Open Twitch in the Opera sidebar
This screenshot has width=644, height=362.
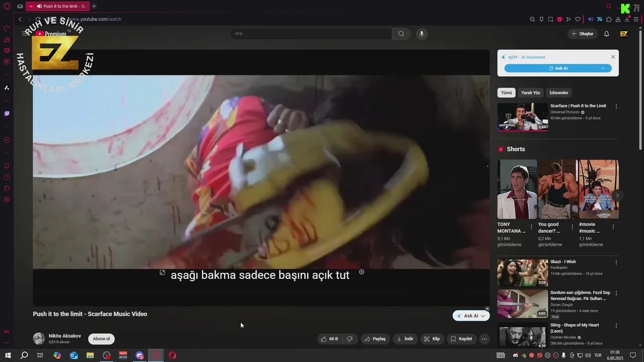click(x=7, y=114)
